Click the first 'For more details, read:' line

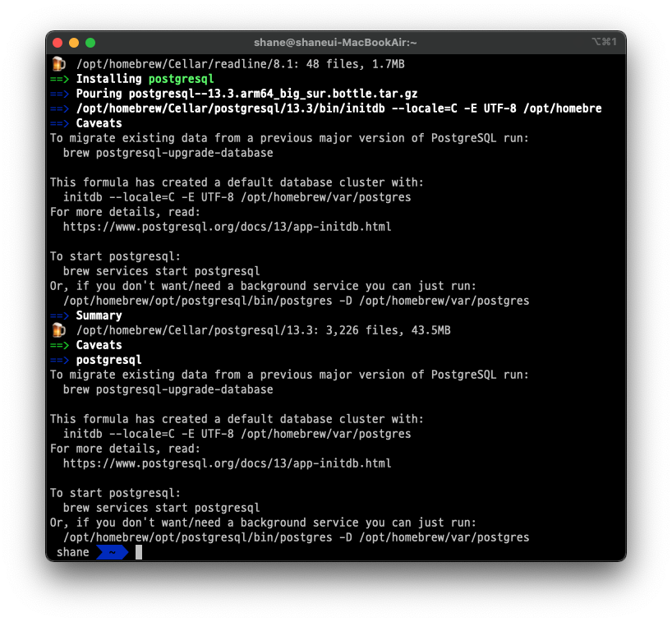pos(125,212)
